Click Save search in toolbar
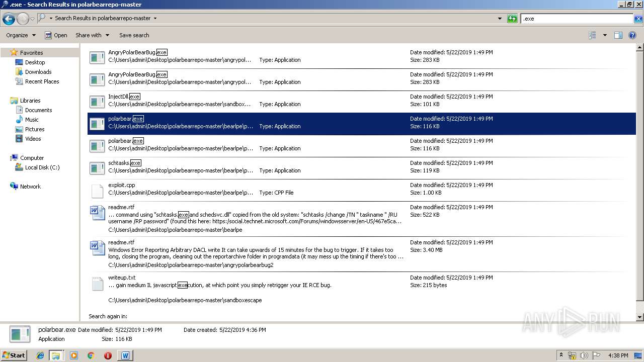This screenshot has width=644, height=362. 134,35
